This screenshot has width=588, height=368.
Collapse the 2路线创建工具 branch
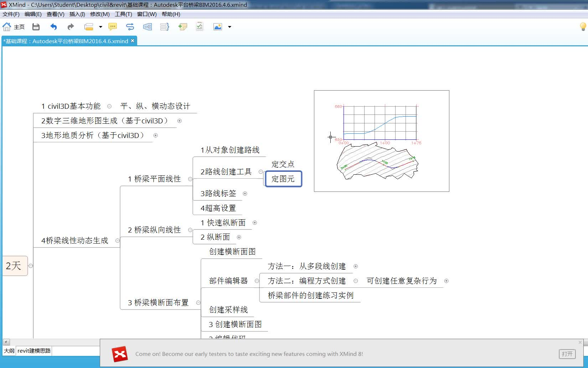pyautogui.click(x=261, y=172)
